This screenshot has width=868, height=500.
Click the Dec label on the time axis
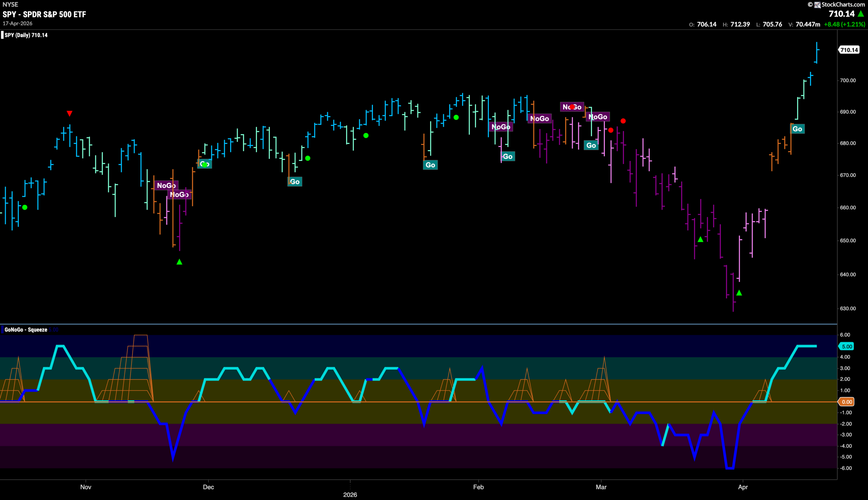click(x=208, y=487)
